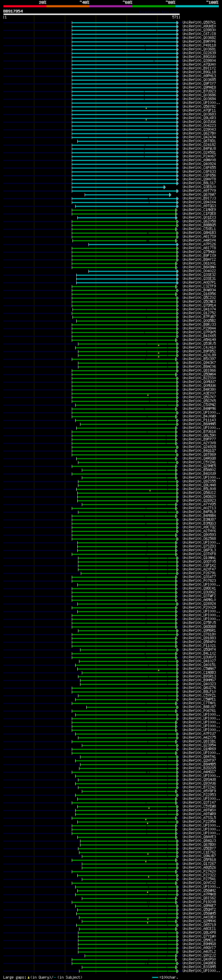Click the UniRef100_Q01EX3 label
The image size is (222, 980).
199,218
